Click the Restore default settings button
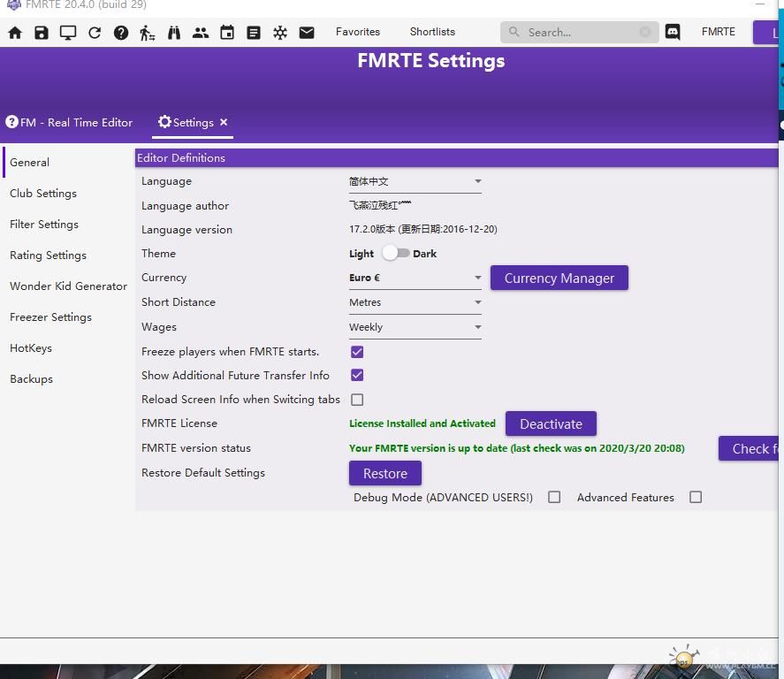 coord(385,474)
